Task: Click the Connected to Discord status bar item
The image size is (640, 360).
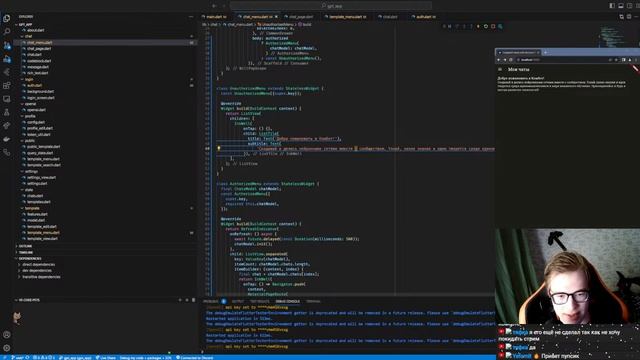Action: point(195,358)
